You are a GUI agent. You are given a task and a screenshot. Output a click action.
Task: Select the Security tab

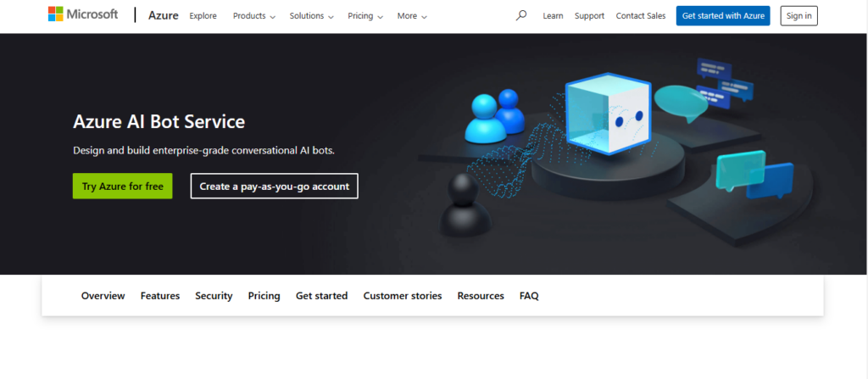click(214, 296)
